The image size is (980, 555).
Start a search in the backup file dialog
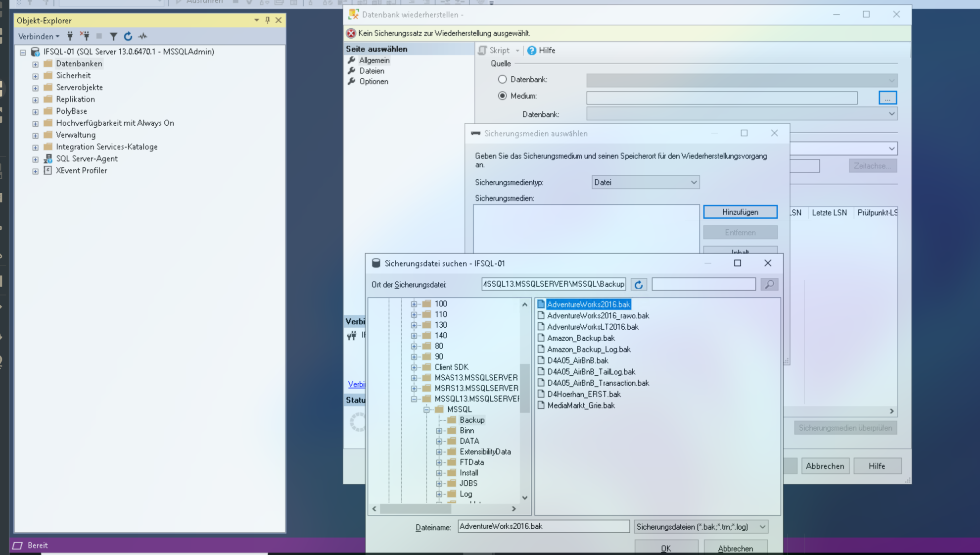point(769,284)
